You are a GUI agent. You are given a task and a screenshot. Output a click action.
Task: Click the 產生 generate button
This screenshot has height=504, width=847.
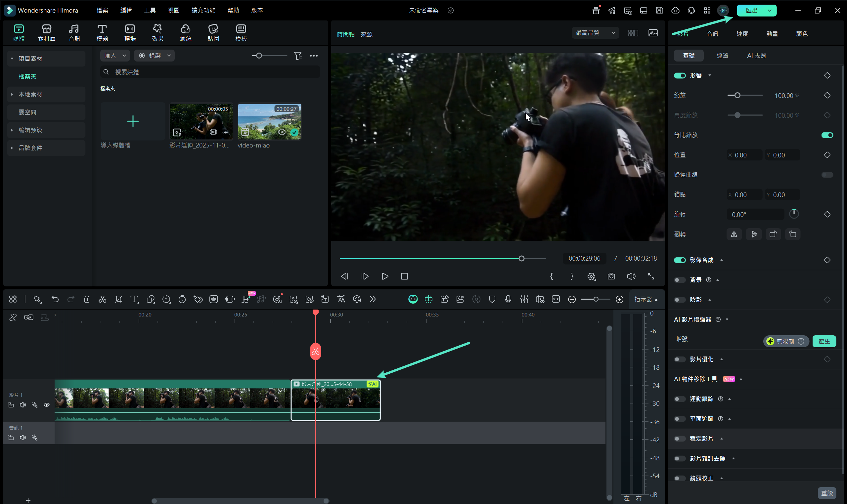coord(824,341)
